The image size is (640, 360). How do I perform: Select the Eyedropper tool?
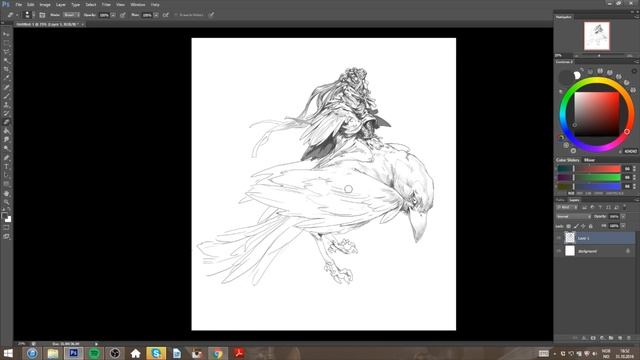pos(7,78)
